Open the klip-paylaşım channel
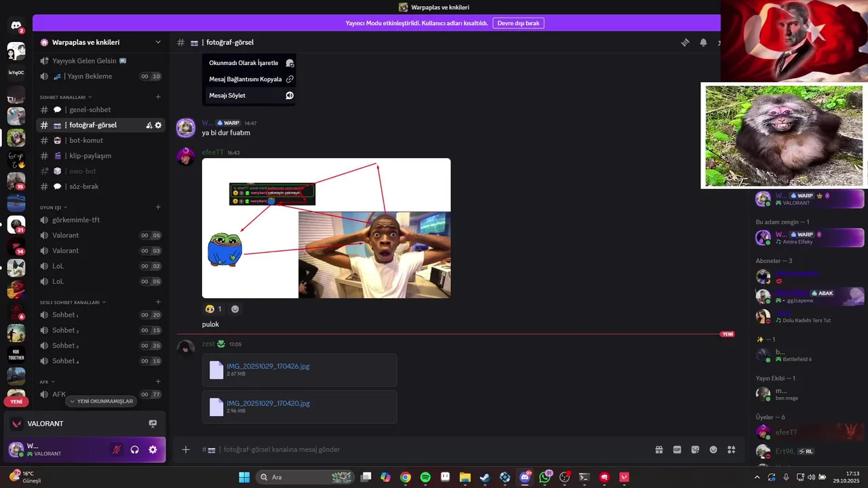The width and height of the screenshot is (868, 488). click(101, 156)
